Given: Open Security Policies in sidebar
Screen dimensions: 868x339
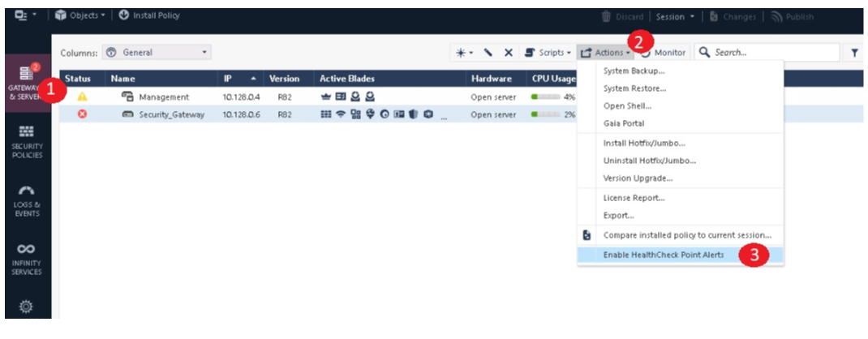Looking at the screenshot, I should [27, 142].
